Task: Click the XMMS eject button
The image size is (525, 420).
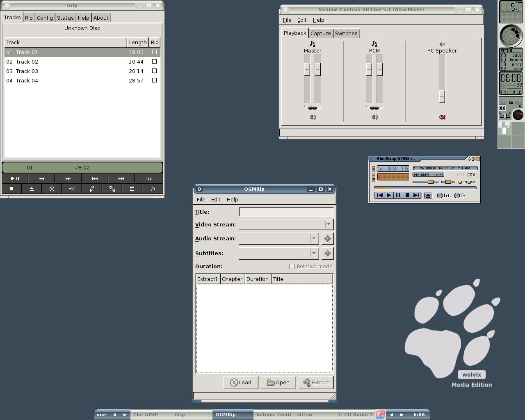Action: point(428,196)
